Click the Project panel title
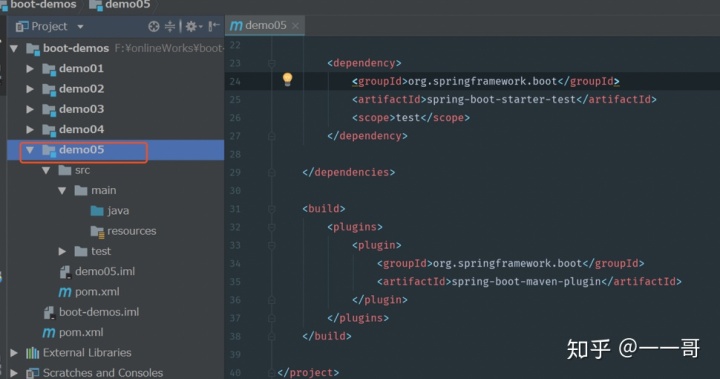The image size is (720, 379). (x=49, y=27)
